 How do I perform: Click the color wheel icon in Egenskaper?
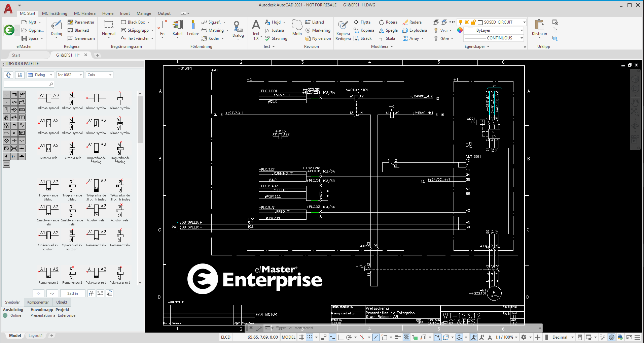(460, 30)
